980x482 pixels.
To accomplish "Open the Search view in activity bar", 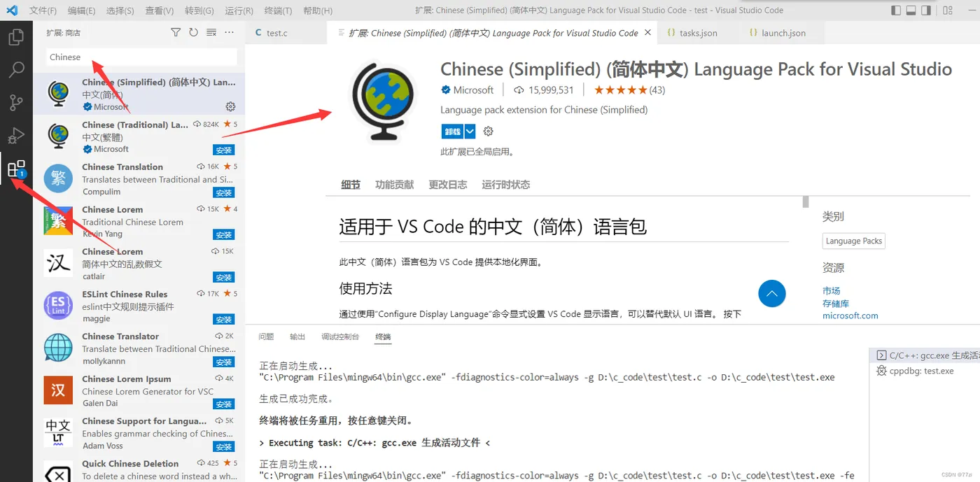I will [x=16, y=69].
